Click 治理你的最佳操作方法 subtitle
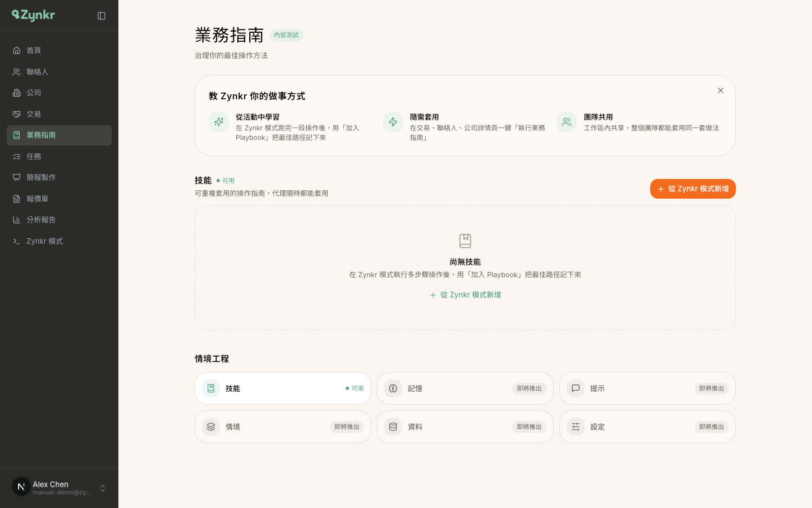 pyautogui.click(x=231, y=55)
